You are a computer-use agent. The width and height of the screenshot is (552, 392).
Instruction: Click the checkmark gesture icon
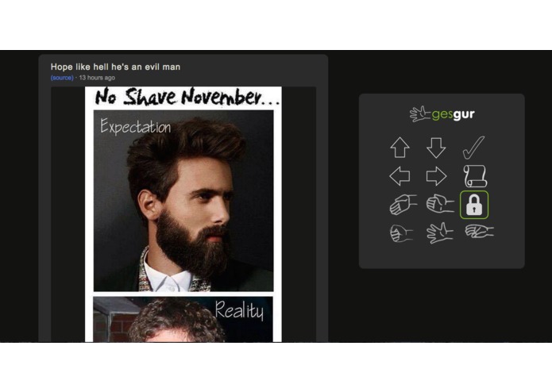(473, 148)
